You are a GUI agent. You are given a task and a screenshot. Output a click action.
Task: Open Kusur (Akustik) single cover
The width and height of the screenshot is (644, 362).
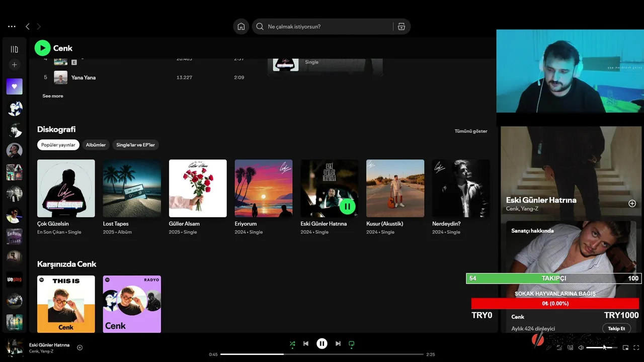tap(395, 189)
